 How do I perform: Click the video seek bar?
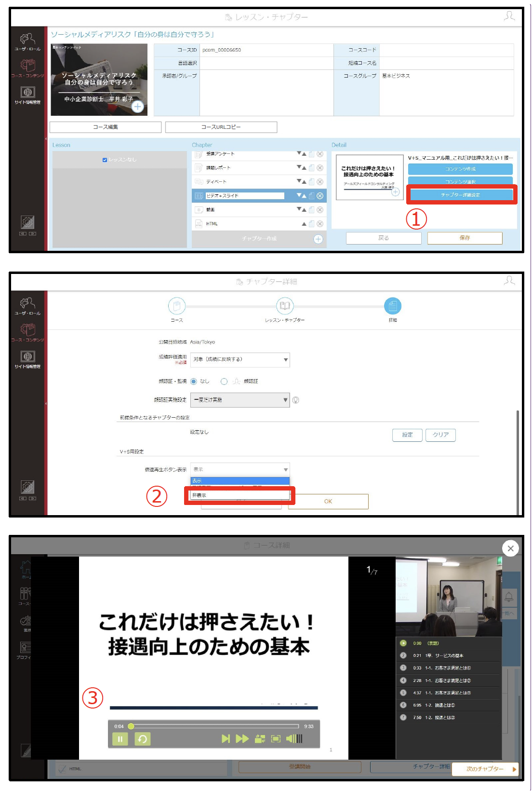tap(214, 726)
